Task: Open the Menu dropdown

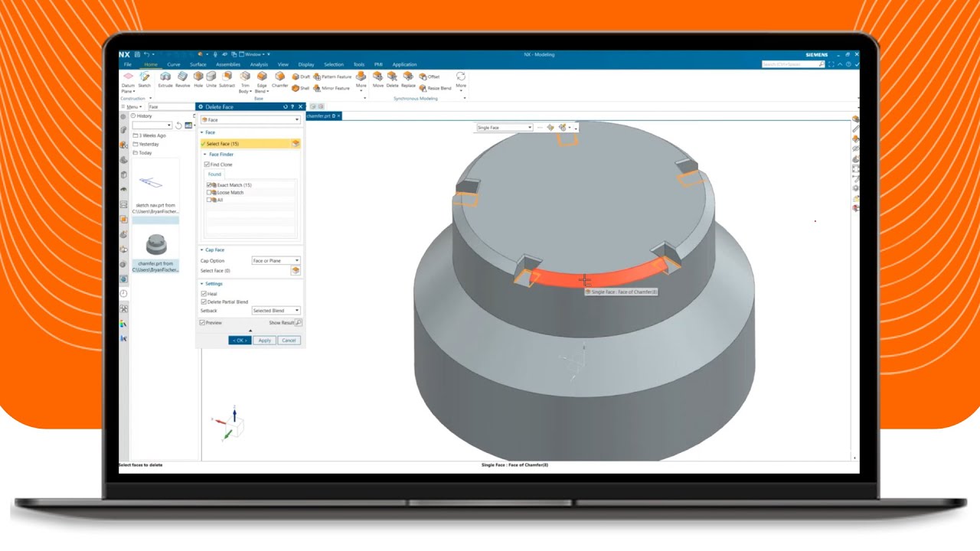Action: [132, 107]
